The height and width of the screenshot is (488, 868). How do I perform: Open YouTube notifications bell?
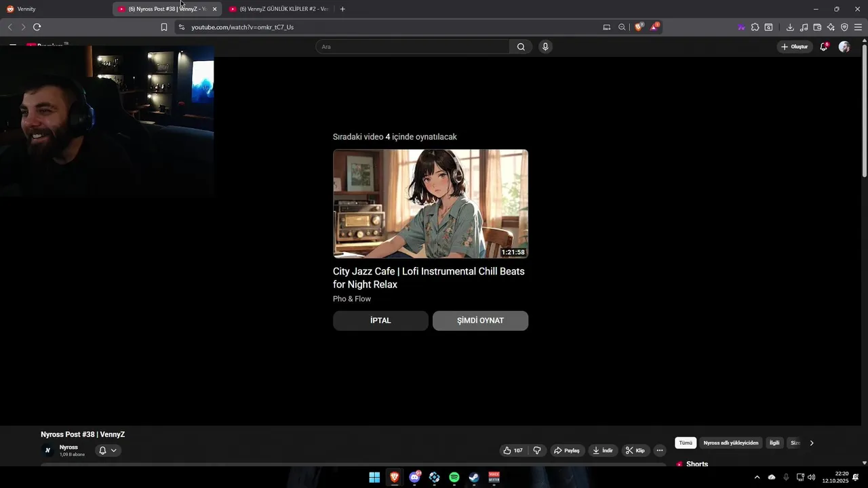[824, 47]
